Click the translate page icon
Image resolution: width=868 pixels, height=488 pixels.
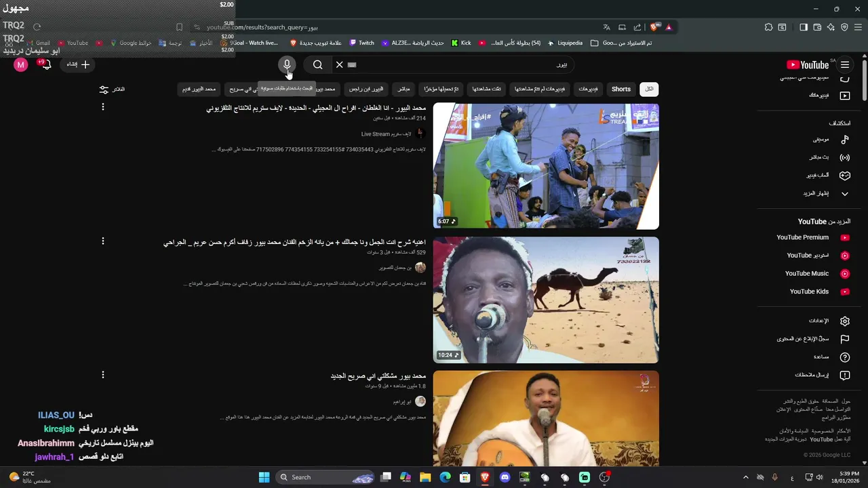606,27
